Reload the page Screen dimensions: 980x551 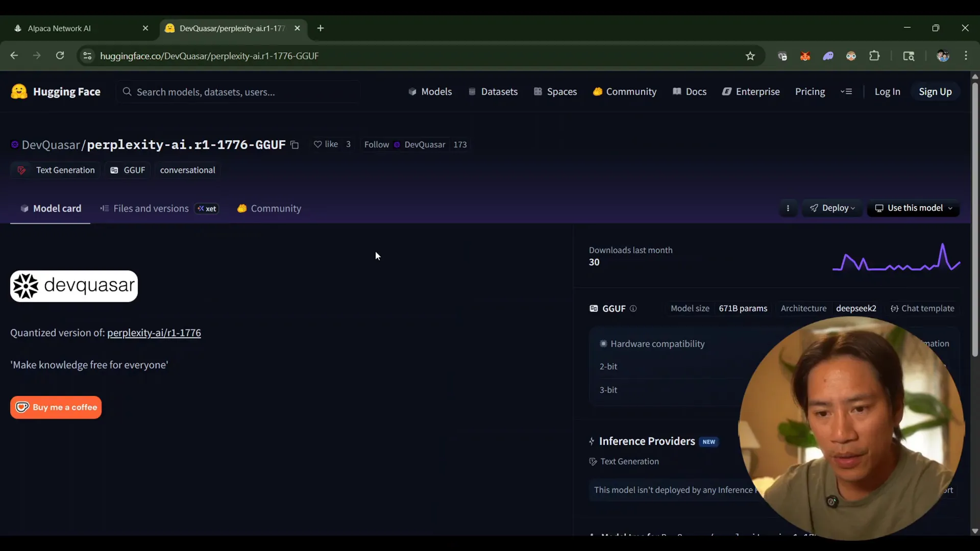[x=60, y=56]
